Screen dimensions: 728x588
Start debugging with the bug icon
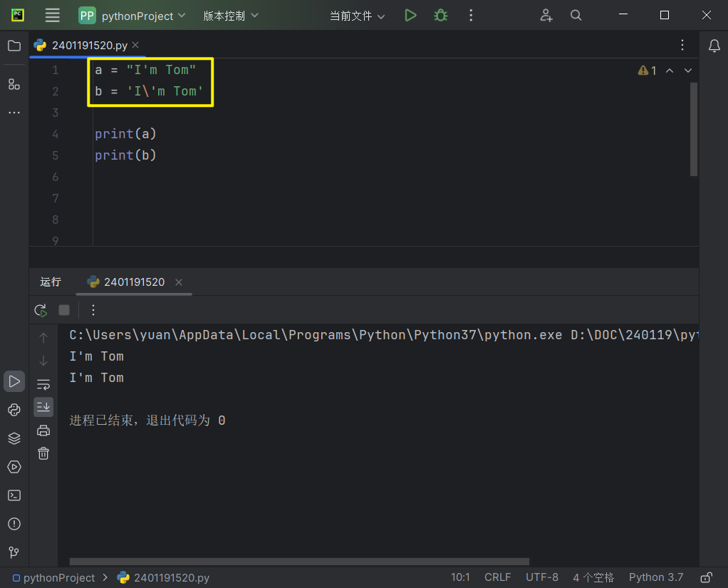click(x=441, y=16)
